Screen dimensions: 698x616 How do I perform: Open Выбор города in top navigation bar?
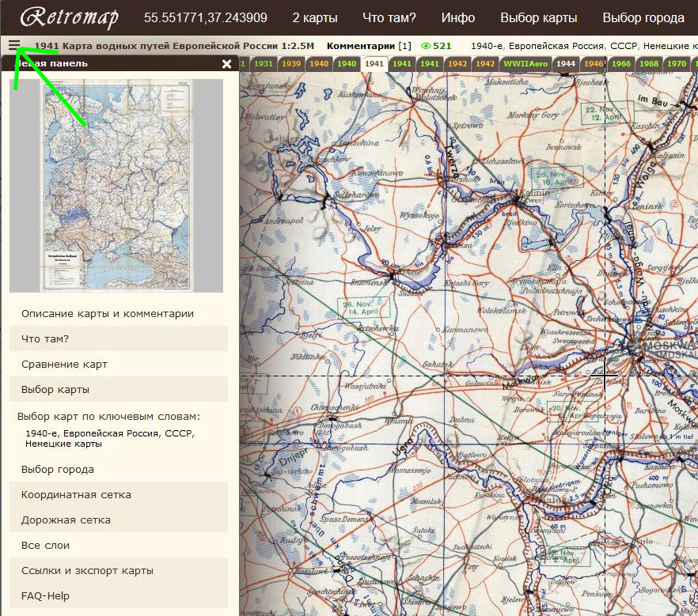pyautogui.click(x=643, y=17)
